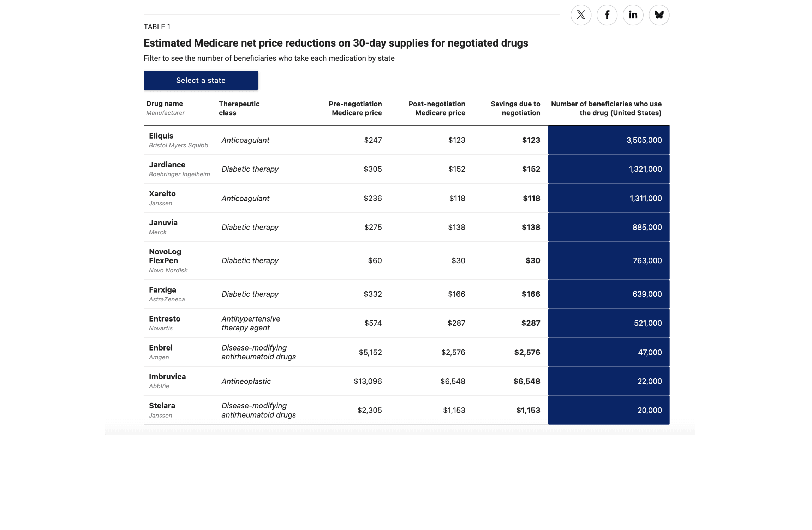Click the 763,000 beneficiaries cell for NovoLog
The width and height of the screenshot is (812, 530).
(x=609, y=260)
